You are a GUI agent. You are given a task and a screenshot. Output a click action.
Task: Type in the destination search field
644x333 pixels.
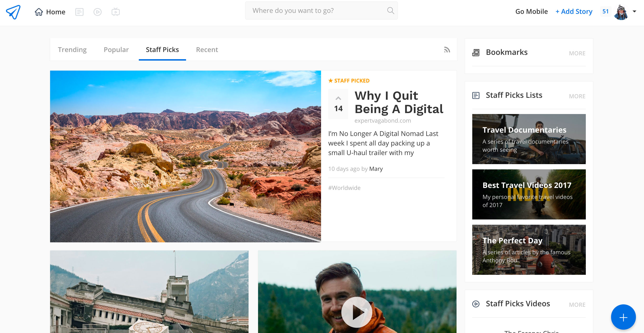point(315,10)
